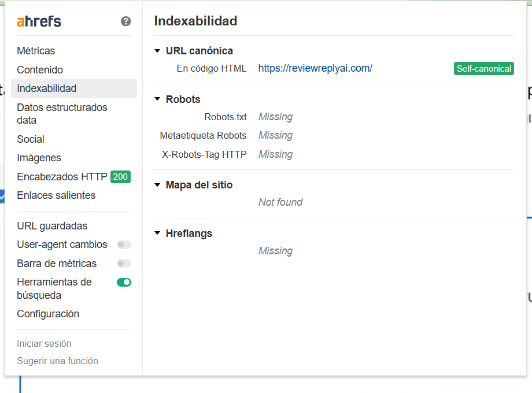Show the Imágenes panel
Screen dimensions: 532x393
tap(39, 158)
